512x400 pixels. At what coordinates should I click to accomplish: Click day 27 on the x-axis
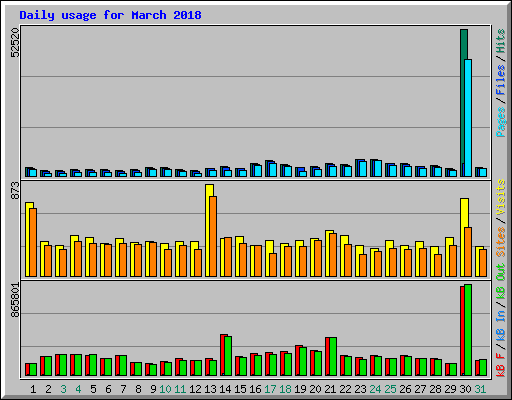click(x=420, y=389)
